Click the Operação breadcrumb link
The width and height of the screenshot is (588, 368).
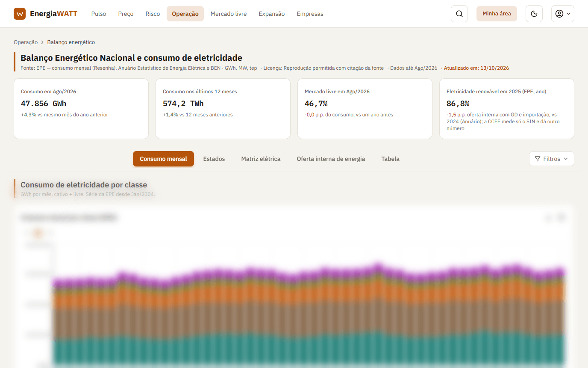(x=26, y=42)
